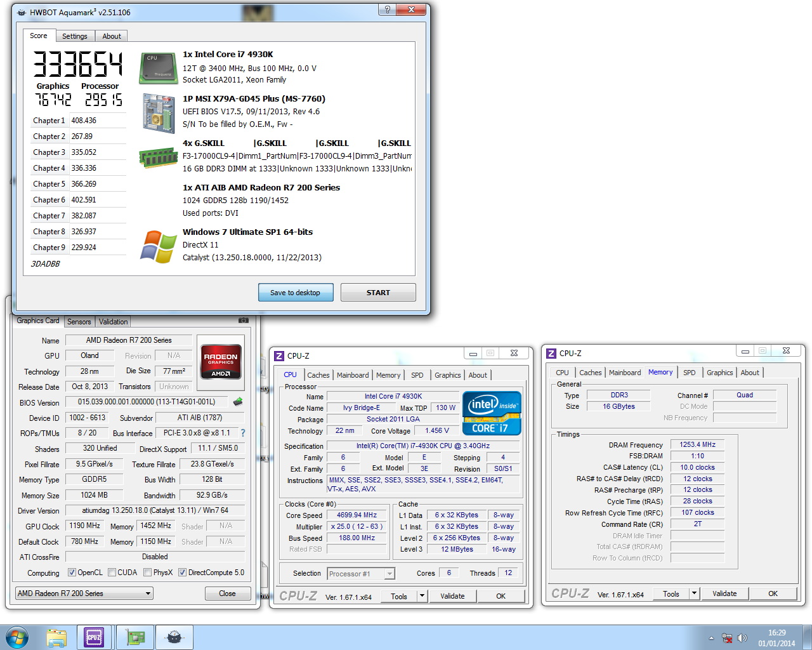
Task: Open Tools dropdown arrow in left CPU-Z
Action: point(422,596)
